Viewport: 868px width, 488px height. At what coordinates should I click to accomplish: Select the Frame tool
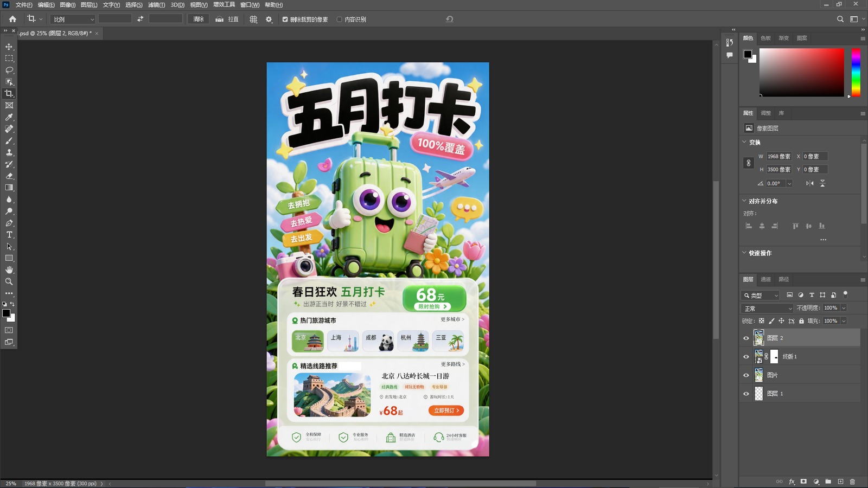click(9, 105)
